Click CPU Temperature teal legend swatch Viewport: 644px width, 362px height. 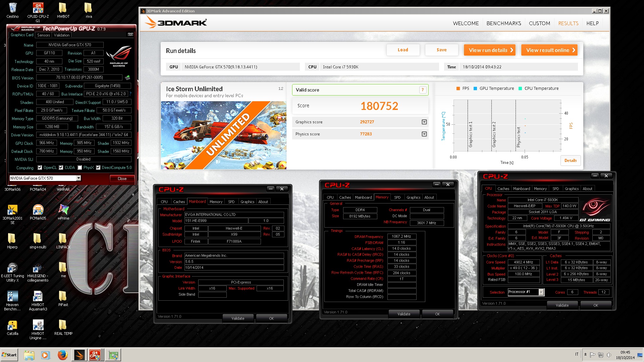point(520,88)
